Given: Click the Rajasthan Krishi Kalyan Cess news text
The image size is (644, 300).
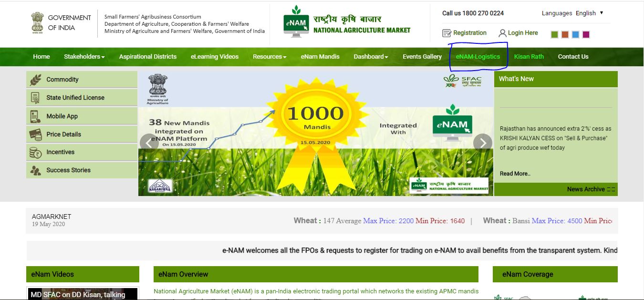Looking at the screenshot, I should [556, 138].
